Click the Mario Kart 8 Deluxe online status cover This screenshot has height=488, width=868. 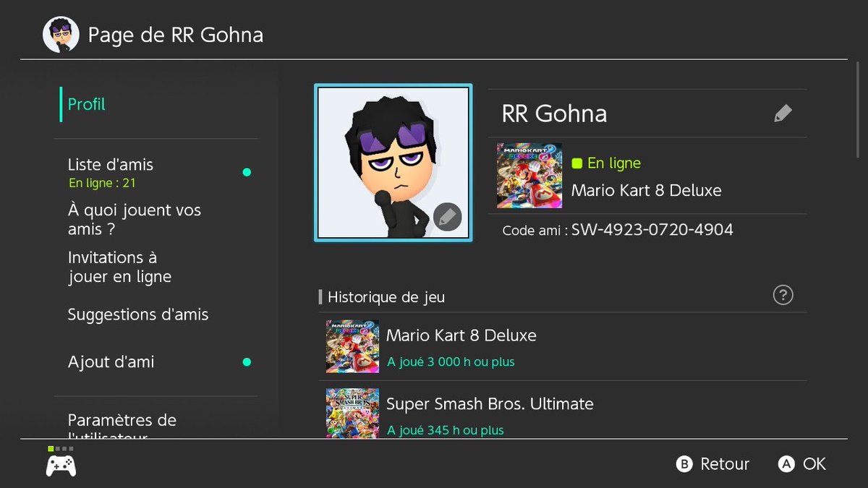(529, 175)
